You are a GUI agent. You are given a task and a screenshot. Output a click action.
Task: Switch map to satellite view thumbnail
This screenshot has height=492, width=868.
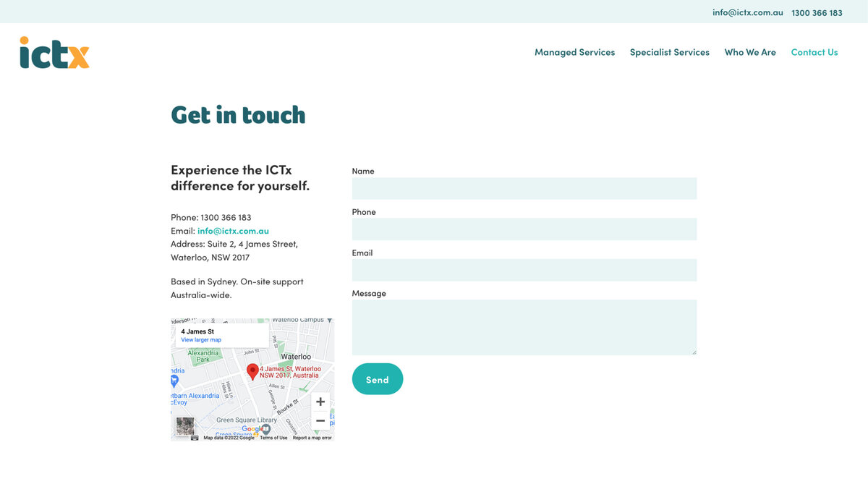coord(186,425)
